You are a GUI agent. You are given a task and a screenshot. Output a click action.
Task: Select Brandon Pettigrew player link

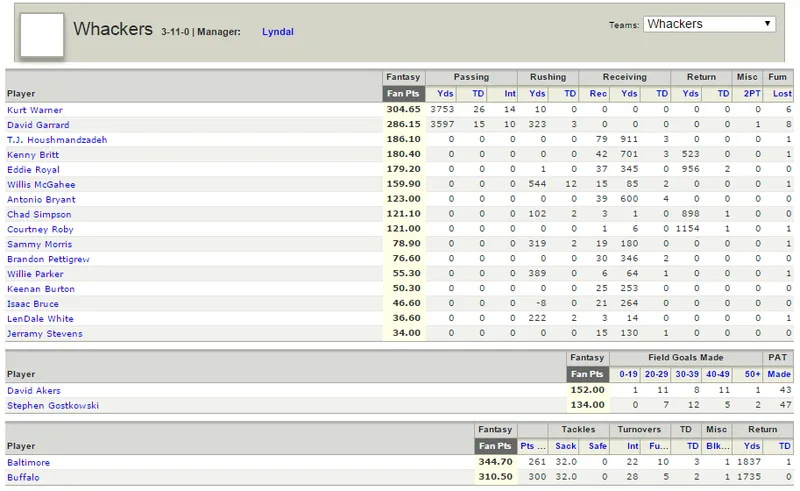click(48, 259)
